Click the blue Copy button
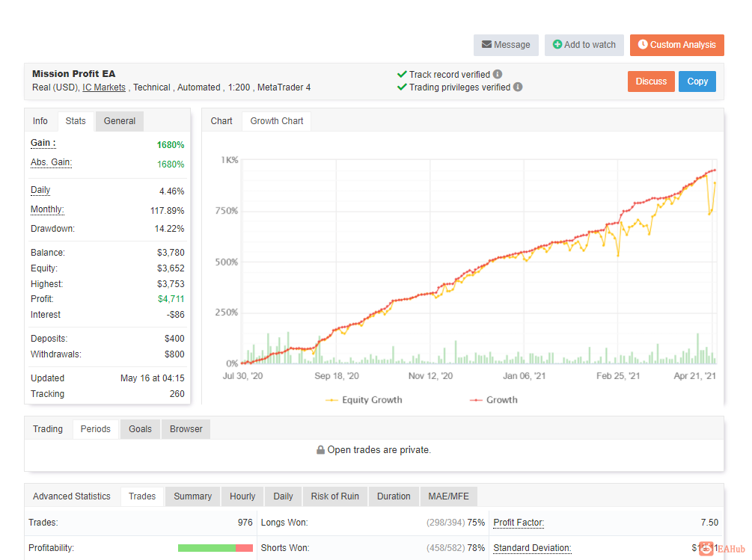The height and width of the screenshot is (560, 752). [x=697, y=81]
